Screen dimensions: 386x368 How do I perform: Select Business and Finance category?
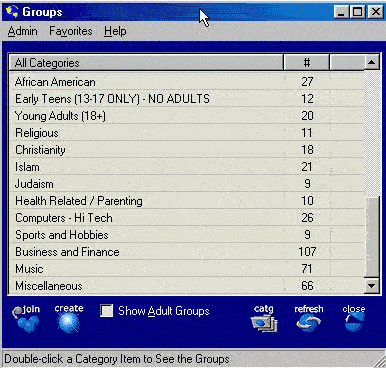tap(187, 252)
